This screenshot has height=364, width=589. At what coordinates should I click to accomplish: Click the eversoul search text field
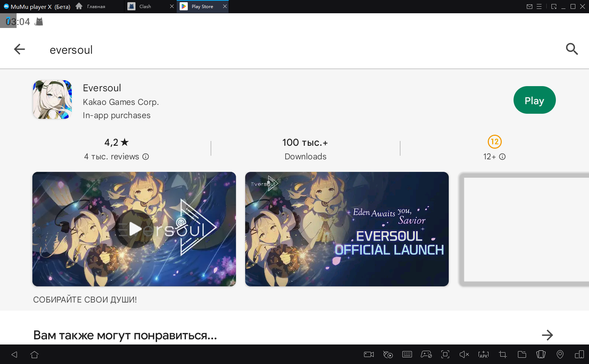[x=71, y=50]
